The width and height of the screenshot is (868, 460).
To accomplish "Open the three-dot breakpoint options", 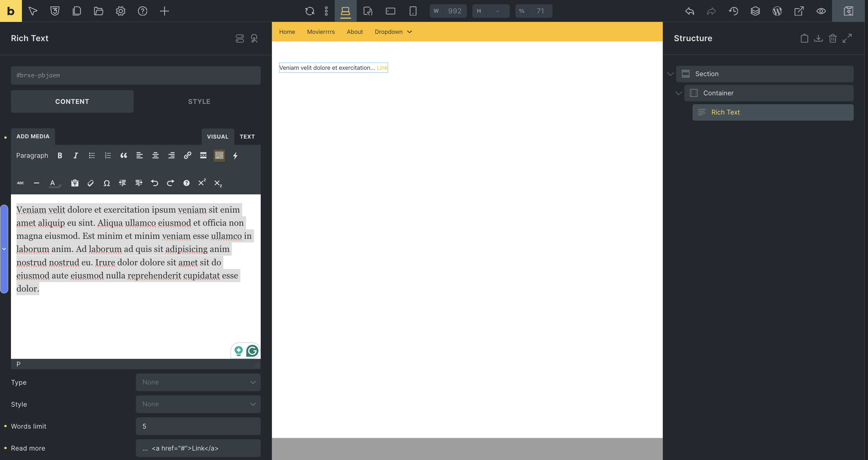I will click(326, 11).
